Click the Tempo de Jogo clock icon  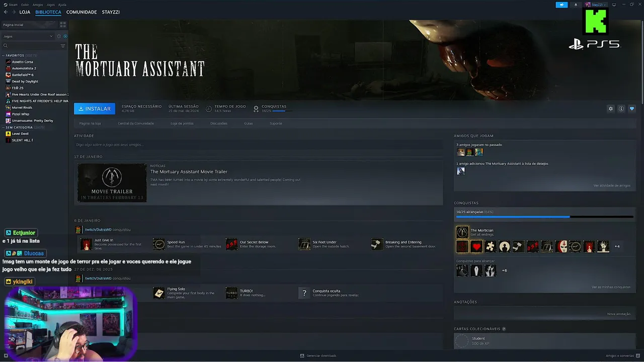click(x=209, y=108)
